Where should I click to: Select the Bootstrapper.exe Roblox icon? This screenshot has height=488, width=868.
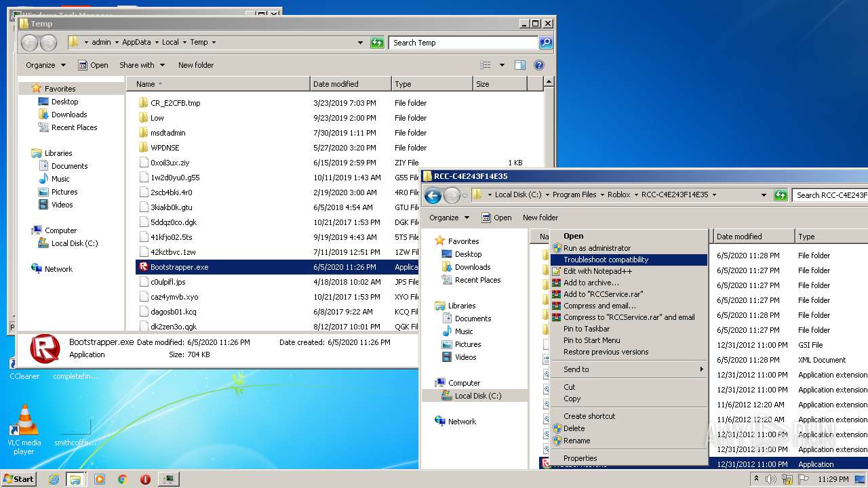coord(143,267)
